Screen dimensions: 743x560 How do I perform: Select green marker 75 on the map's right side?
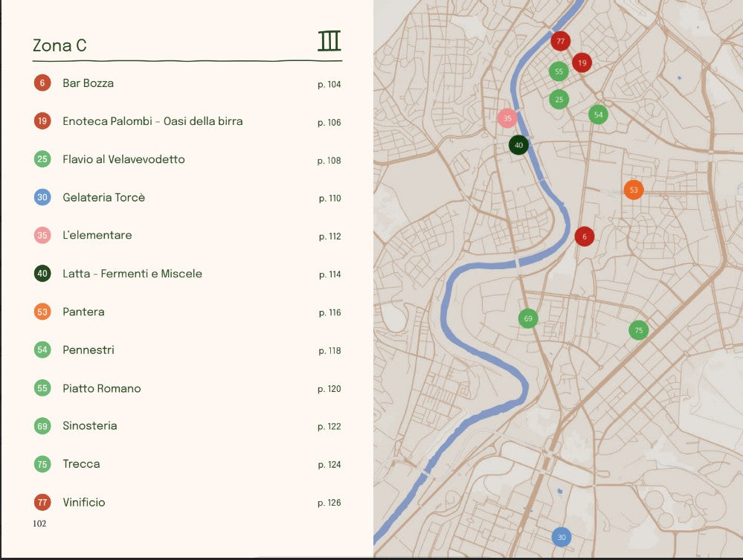[638, 329]
